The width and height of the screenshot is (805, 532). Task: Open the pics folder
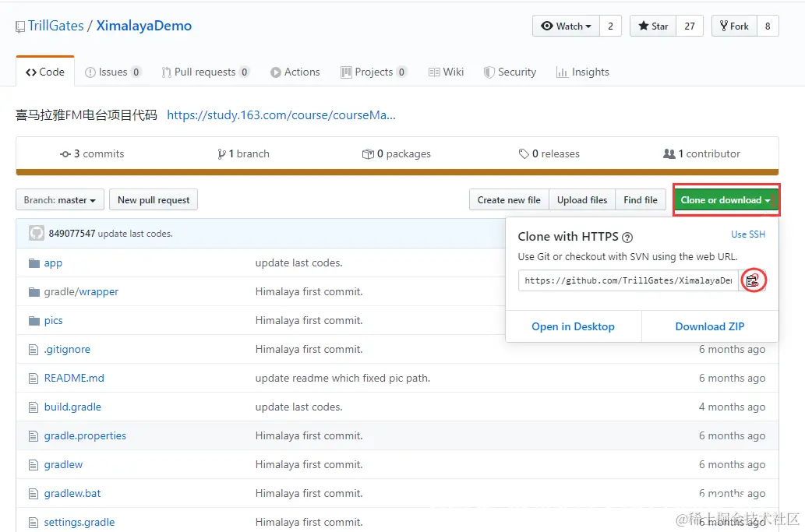point(54,320)
